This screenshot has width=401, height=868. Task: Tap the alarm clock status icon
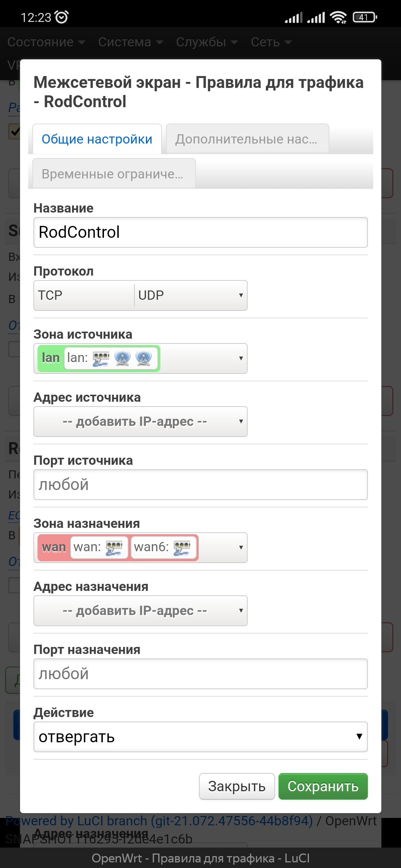[x=62, y=17]
